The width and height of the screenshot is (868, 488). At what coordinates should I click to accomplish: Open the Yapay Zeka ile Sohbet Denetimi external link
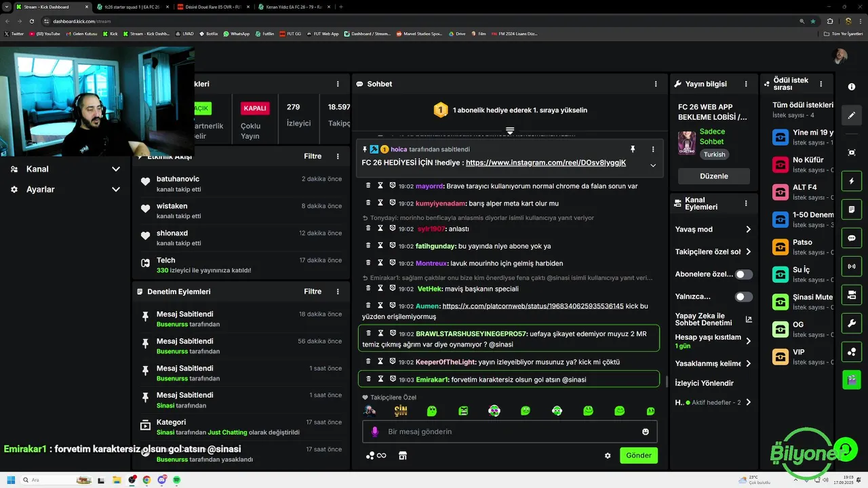[749, 319]
